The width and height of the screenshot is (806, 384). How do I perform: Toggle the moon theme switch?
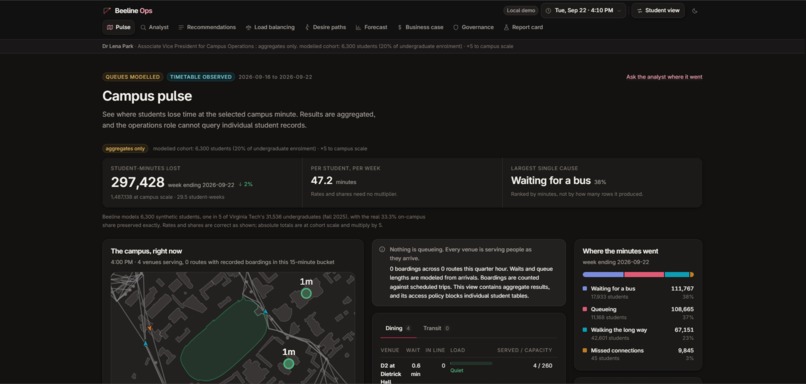(x=695, y=11)
